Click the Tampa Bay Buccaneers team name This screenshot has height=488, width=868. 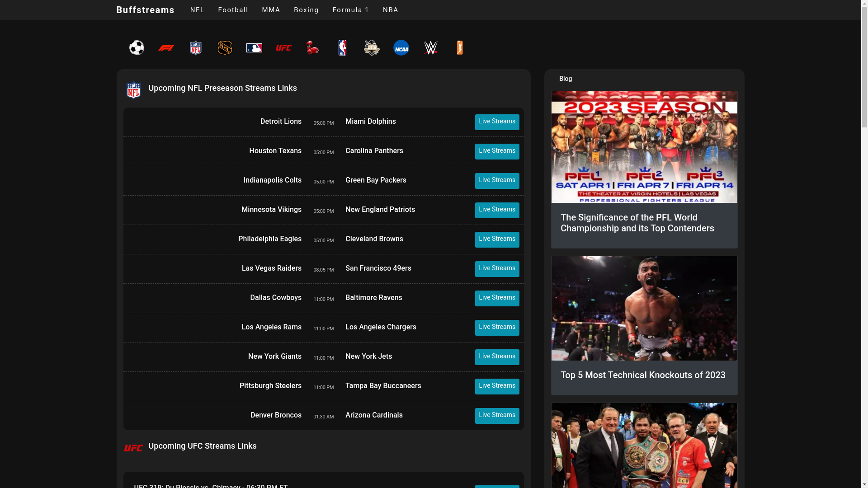[x=383, y=386]
